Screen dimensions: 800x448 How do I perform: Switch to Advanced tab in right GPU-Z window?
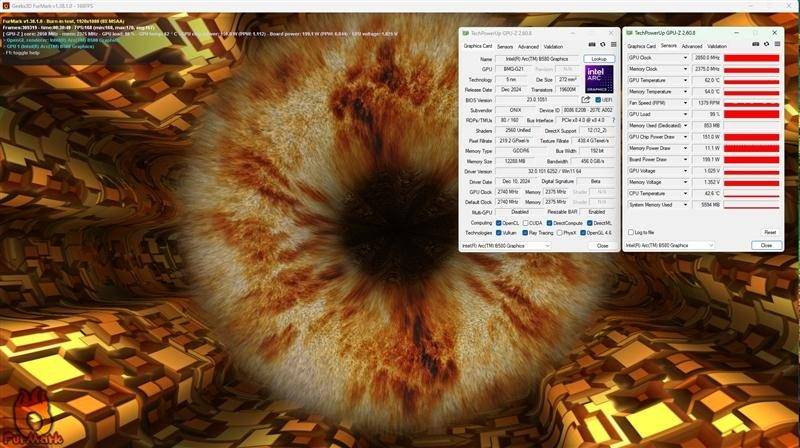[x=692, y=46]
